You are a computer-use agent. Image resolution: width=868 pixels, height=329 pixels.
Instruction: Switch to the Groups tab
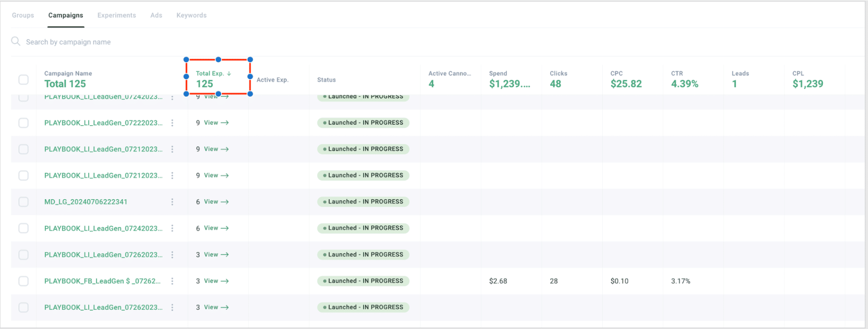23,15
